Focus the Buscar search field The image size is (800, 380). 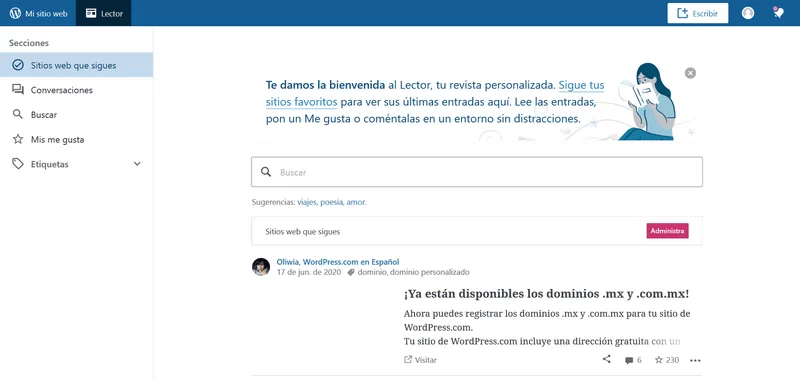[x=477, y=172]
